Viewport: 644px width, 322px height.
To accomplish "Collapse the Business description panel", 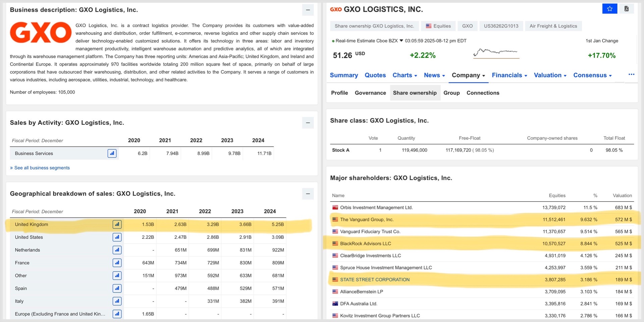I will 308,10.
